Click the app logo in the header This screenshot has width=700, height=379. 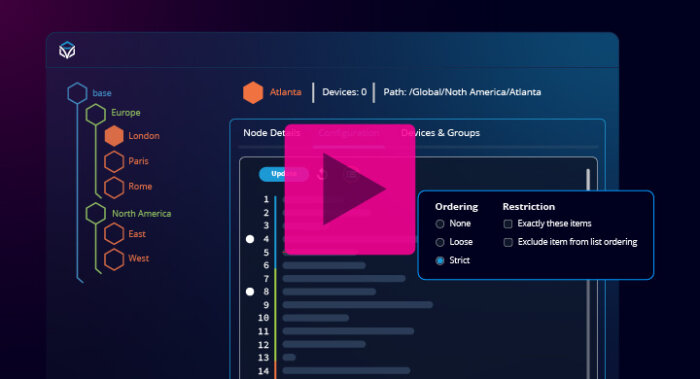pyautogui.click(x=67, y=50)
